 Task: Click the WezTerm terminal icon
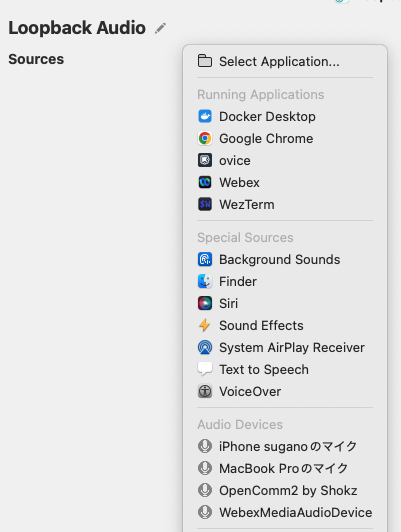[x=205, y=204]
